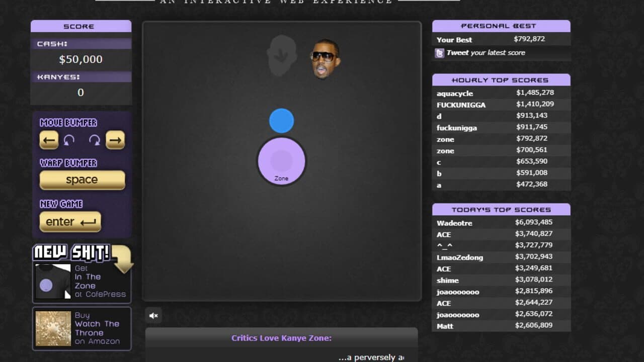Select ACE entry with $3,740,827
Image resolution: width=644 pixels, height=362 pixels.
(501, 234)
